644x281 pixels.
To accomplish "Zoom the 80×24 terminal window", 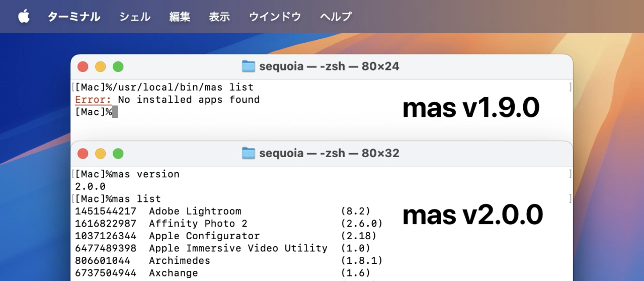I will [118, 66].
